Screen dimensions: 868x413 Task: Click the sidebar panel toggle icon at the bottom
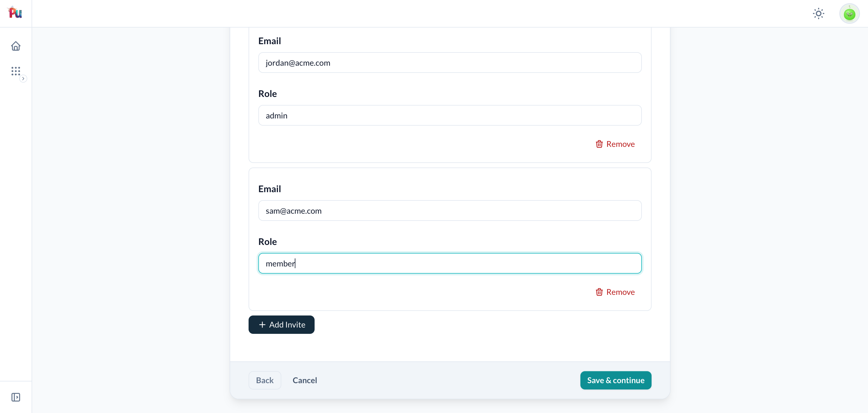coord(16,397)
